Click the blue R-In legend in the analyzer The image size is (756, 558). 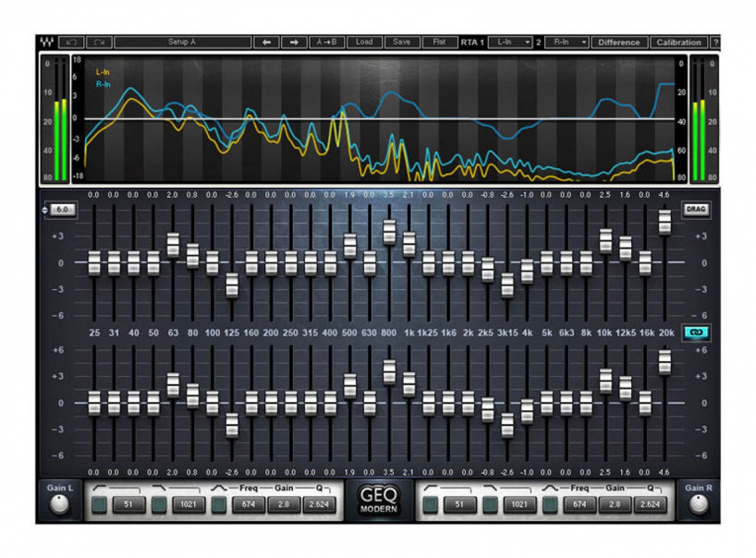pyautogui.click(x=102, y=84)
